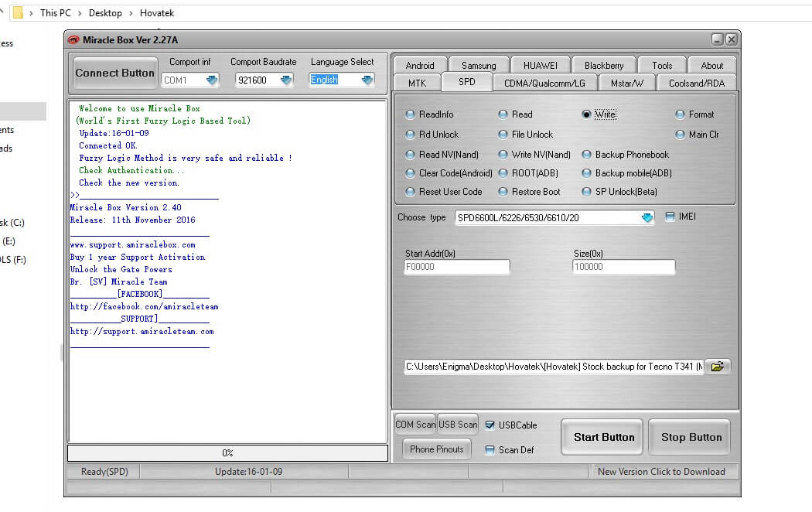Select the Format radio option
Screen dimensions: 812x512
(x=681, y=114)
